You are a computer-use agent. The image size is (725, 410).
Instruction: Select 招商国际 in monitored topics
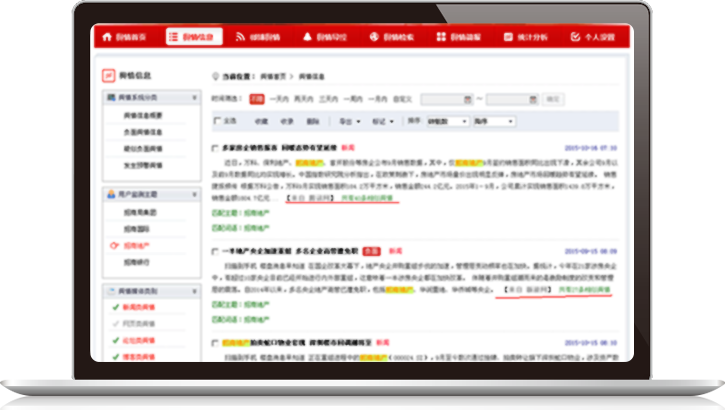[136, 229]
